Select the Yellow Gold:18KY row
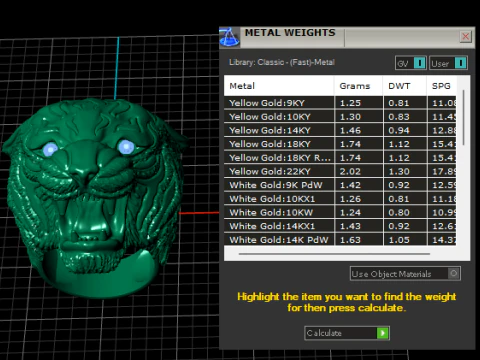 [x=340, y=144]
